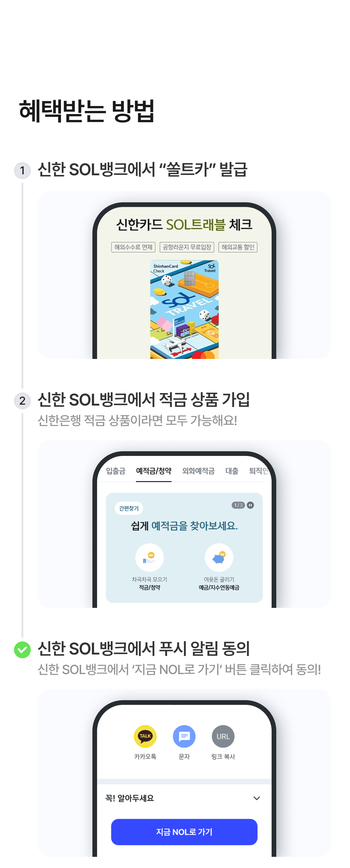Click the 해외수수료 면제 tag
Viewport: 350px width, 868px height.
click(133, 247)
